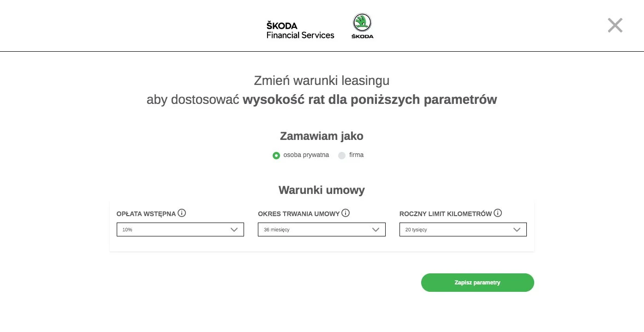Open the info icon beside OKRES TRWANIA UMOWY
Screen dimensions: 644x332
(x=346, y=213)
